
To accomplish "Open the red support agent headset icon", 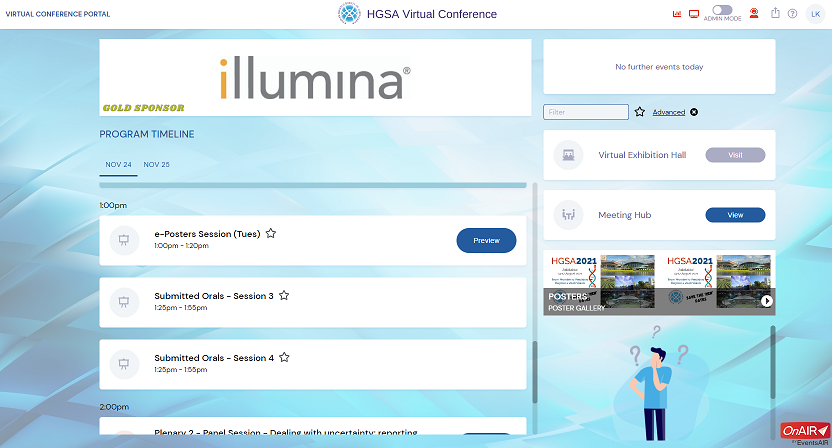I will coord(754,14).
